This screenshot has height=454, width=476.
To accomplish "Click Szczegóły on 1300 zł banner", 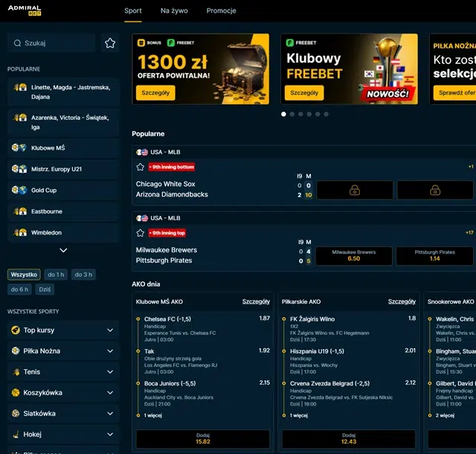I will (x=155, y=93).
